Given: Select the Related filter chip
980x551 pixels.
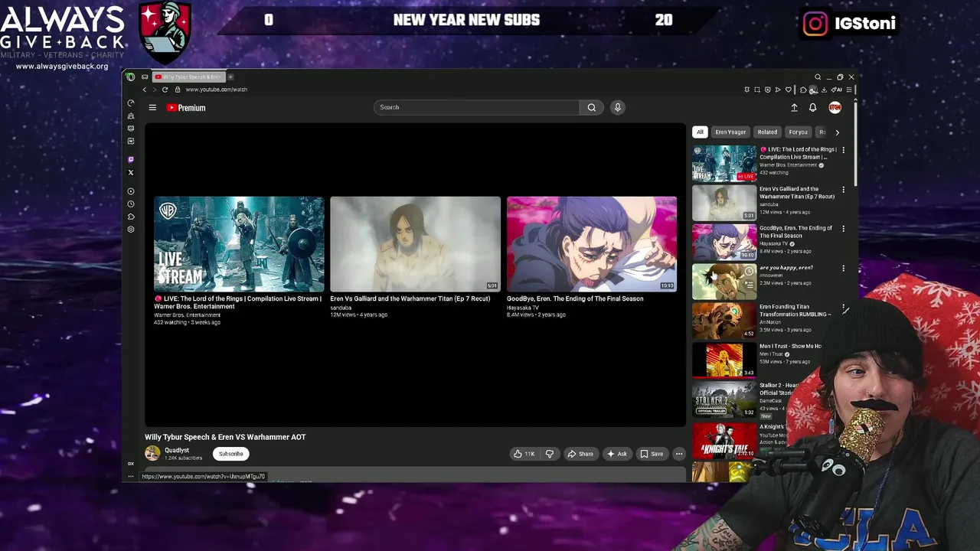Looking at the screenshot, I should pos(767,132).
